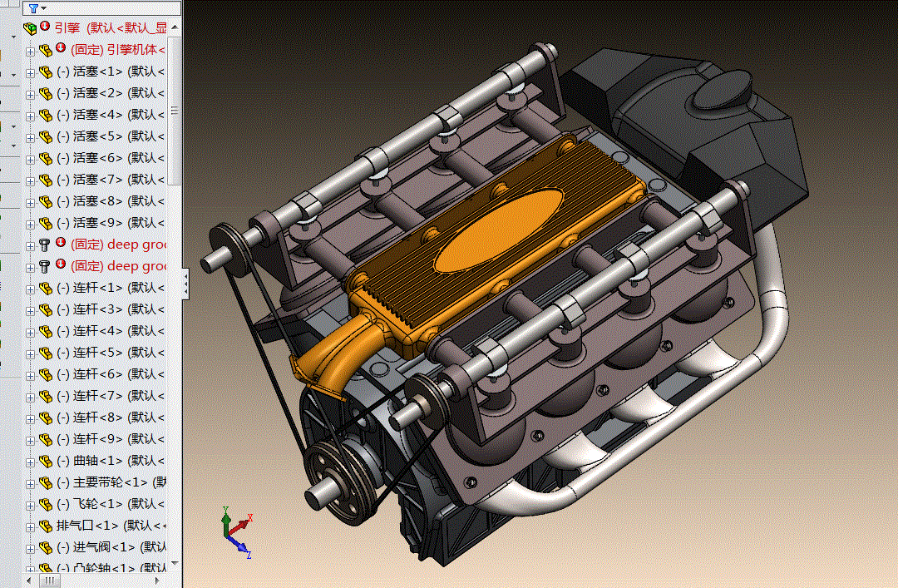
Task: Expand the 引擎机体 tree node
Action: coord(31,51)
